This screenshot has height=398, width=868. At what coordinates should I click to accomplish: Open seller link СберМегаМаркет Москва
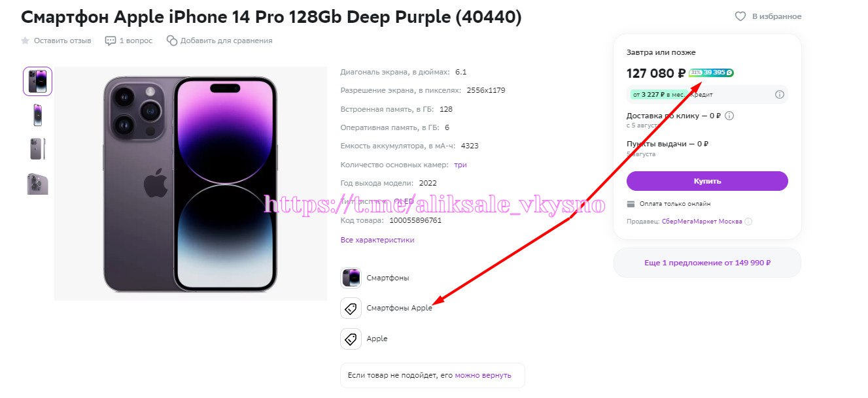click(x=702, y=222)
